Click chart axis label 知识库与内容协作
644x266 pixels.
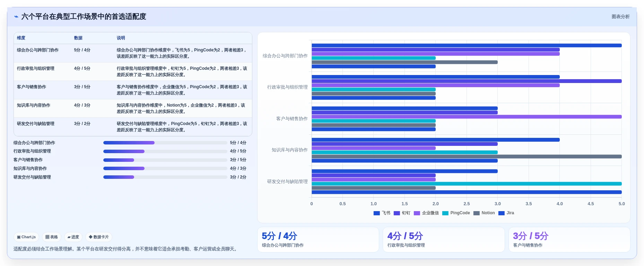pyautogui.click(x=289, y=150)
